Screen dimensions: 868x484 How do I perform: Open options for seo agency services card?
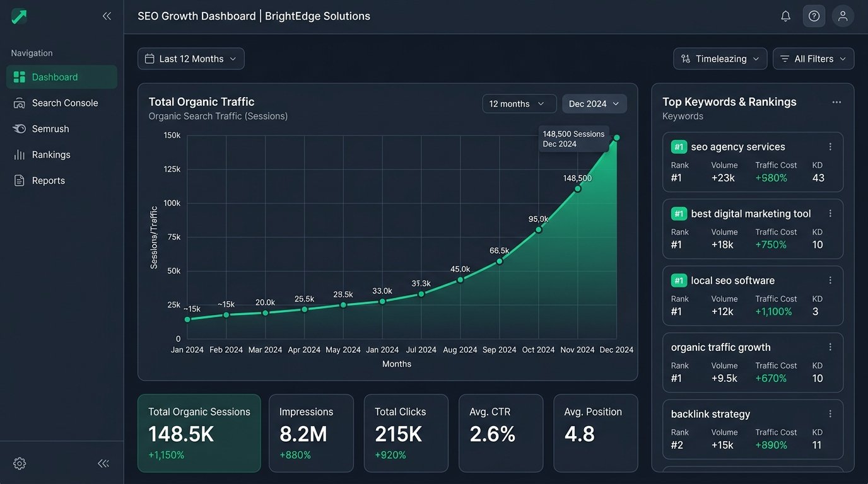[x=830, y=147]
